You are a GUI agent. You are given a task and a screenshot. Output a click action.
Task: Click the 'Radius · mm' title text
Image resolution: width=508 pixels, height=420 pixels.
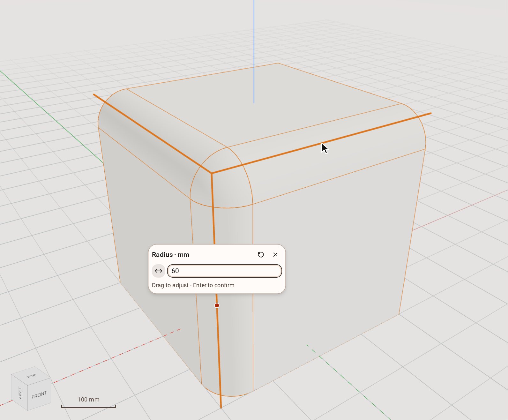pyautogui.click(x=171, y=255)
